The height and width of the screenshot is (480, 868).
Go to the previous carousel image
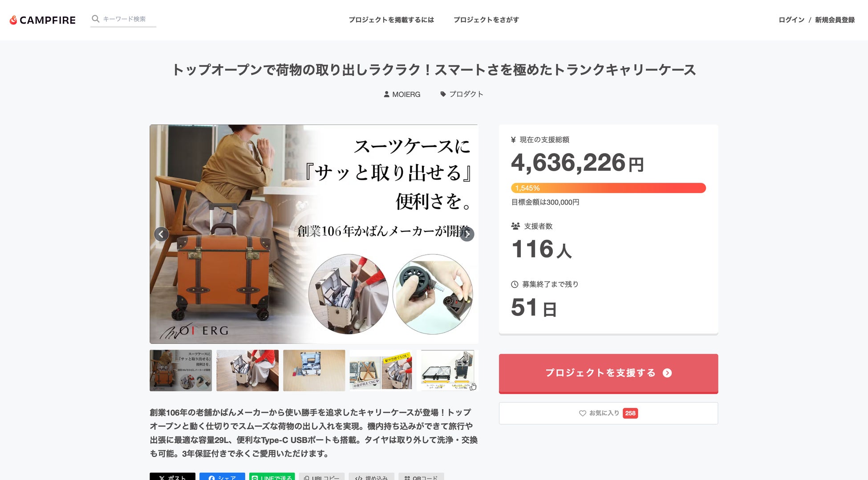[x=161, y=234]
